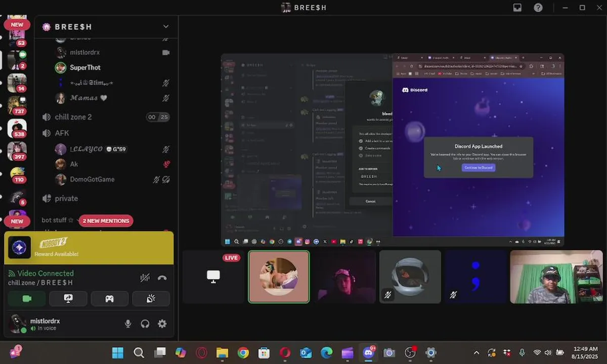The height and width of the screenshot is (364, 607).
Task: Select the green room webcam participant tile
Action: point(557,277)
